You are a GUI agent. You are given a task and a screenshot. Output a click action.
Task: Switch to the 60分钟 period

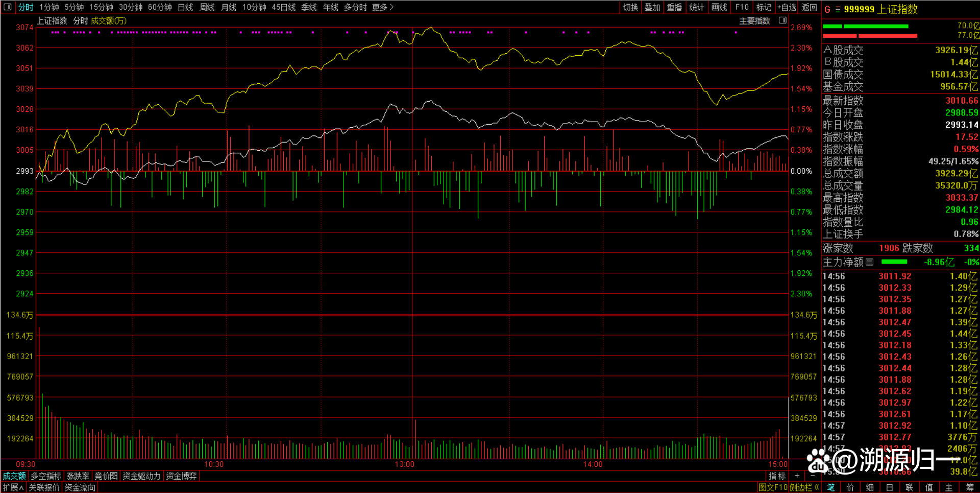160,7
